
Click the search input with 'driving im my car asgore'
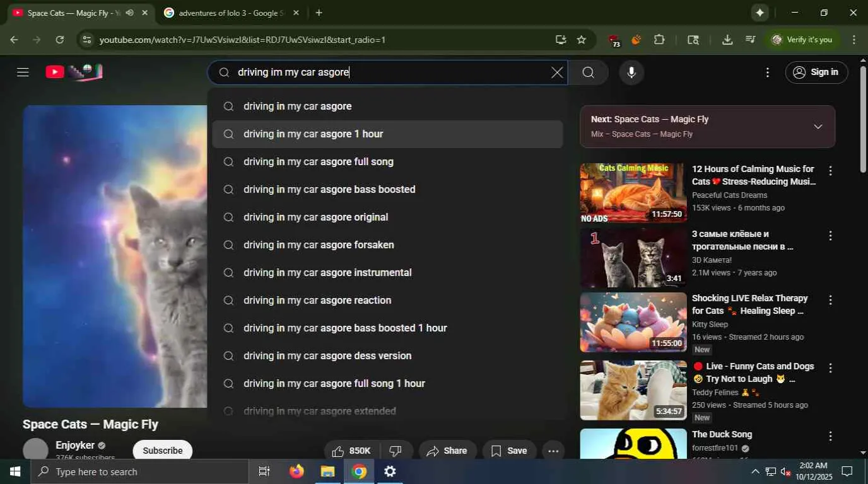click(388, 72)
